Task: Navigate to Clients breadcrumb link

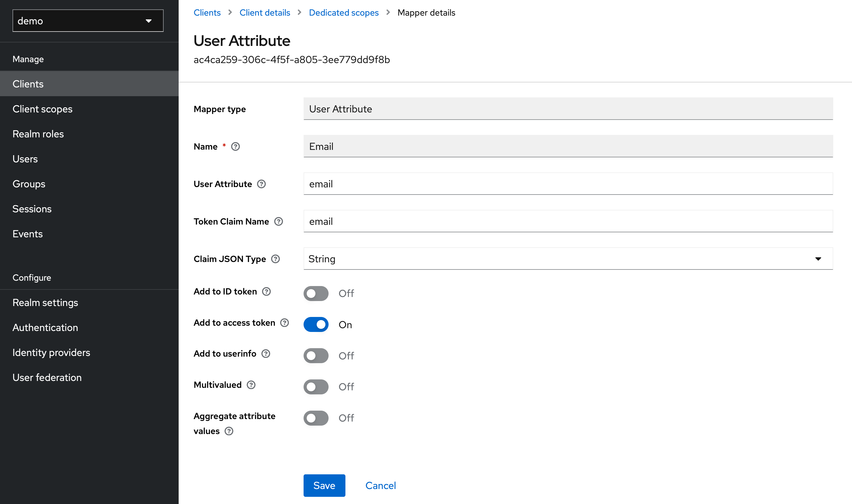Action: click(207, 12)
